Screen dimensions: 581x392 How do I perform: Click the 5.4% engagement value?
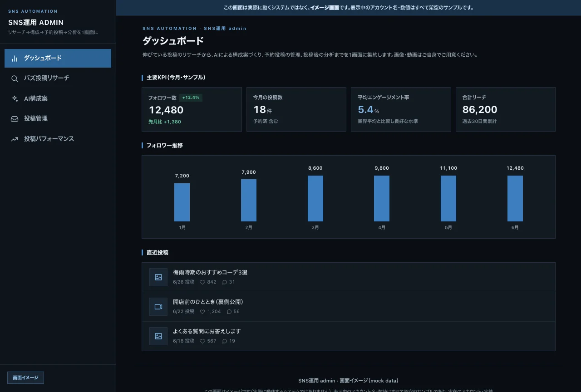369,110
